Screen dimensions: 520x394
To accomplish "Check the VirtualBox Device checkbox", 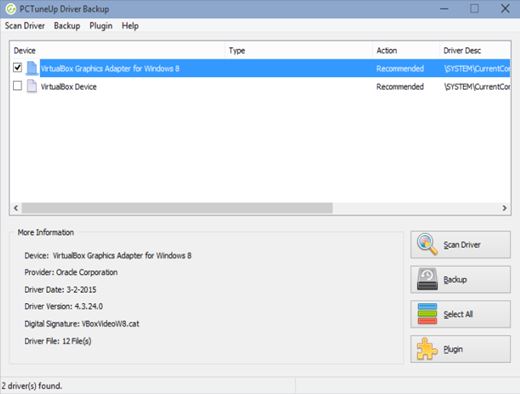I will 17,86.
